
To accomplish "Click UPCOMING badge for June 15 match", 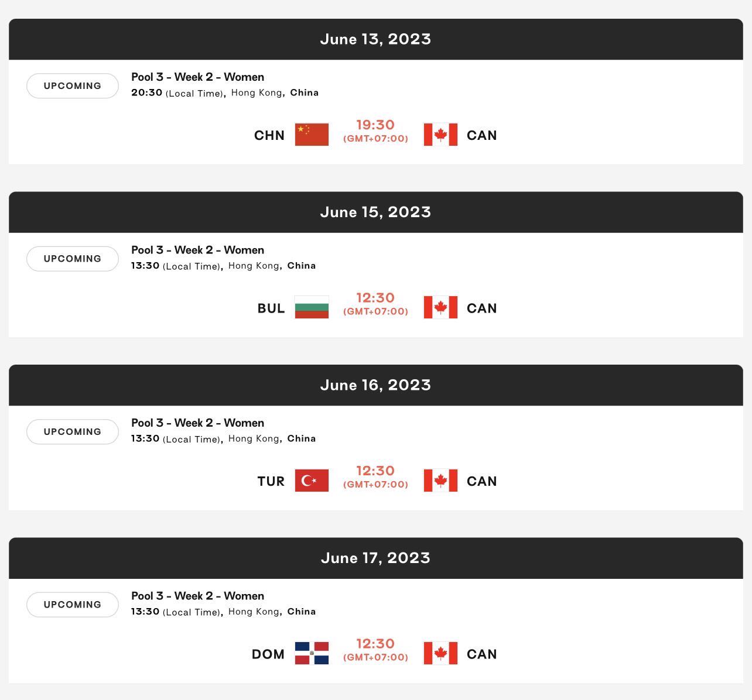I will pyautogui.click(x=73, y=259).
